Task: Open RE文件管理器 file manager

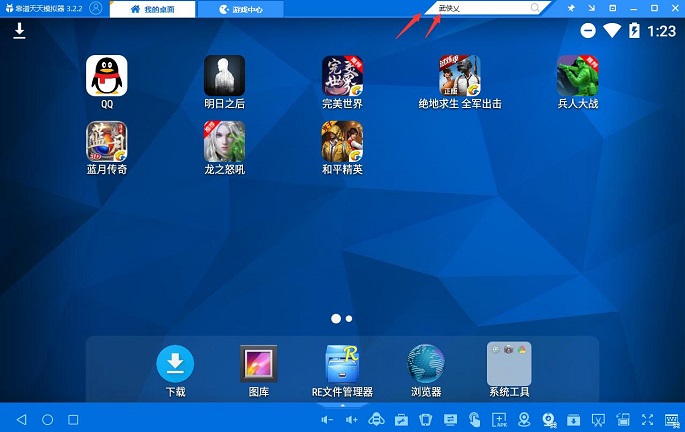Action: 342,363
